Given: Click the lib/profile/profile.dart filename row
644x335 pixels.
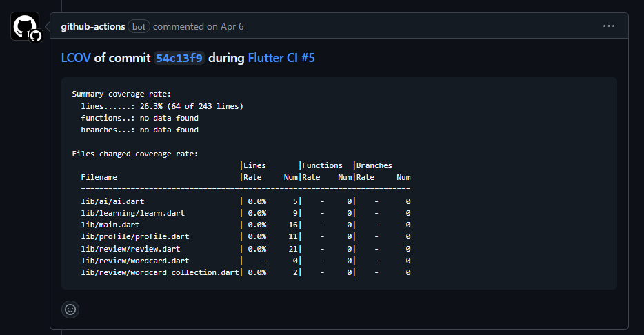Looking at the screenshot, I should click(134, 236).
